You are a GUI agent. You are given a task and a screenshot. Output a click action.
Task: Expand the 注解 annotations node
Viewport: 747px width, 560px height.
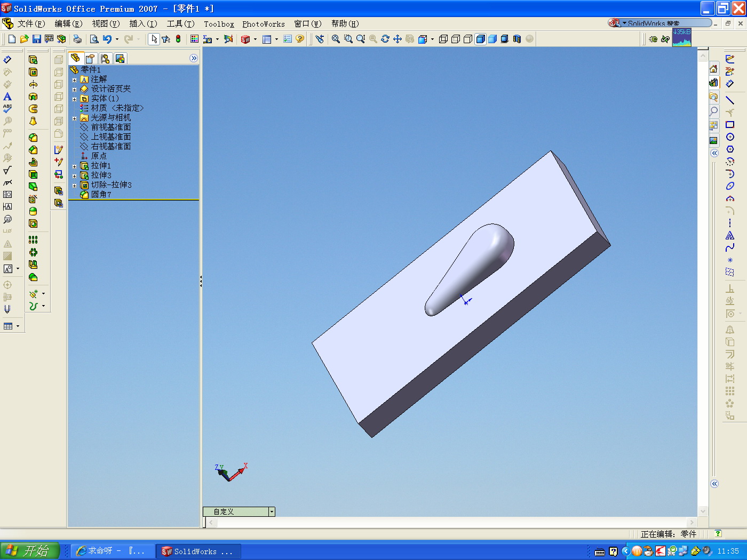pyautogui.click(x=75, y=80)
